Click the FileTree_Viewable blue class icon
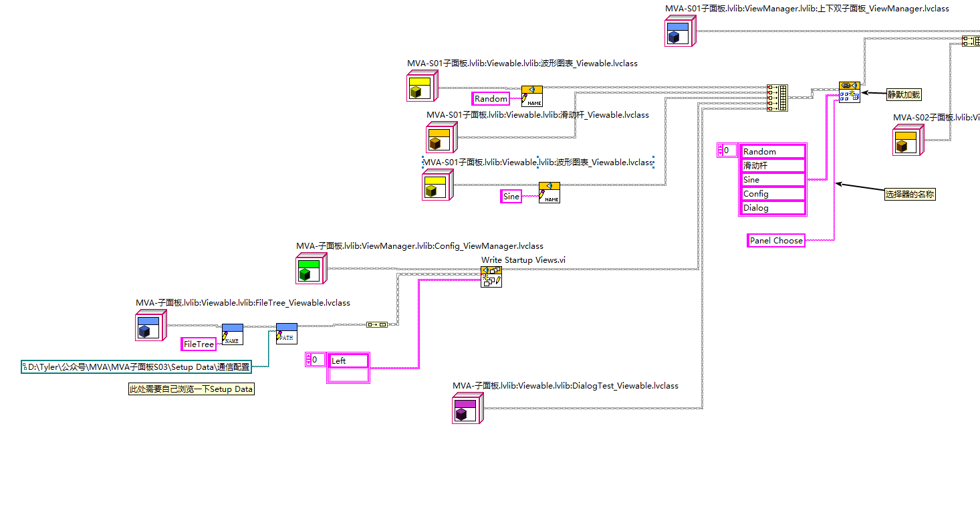Screen dimensions: 980x521 (151, 325)
